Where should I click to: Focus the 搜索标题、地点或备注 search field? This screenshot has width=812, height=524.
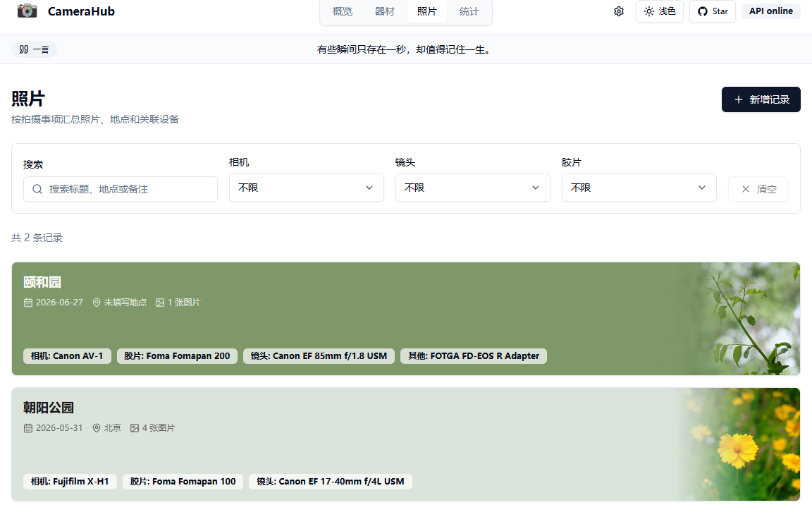coord(120,189)
